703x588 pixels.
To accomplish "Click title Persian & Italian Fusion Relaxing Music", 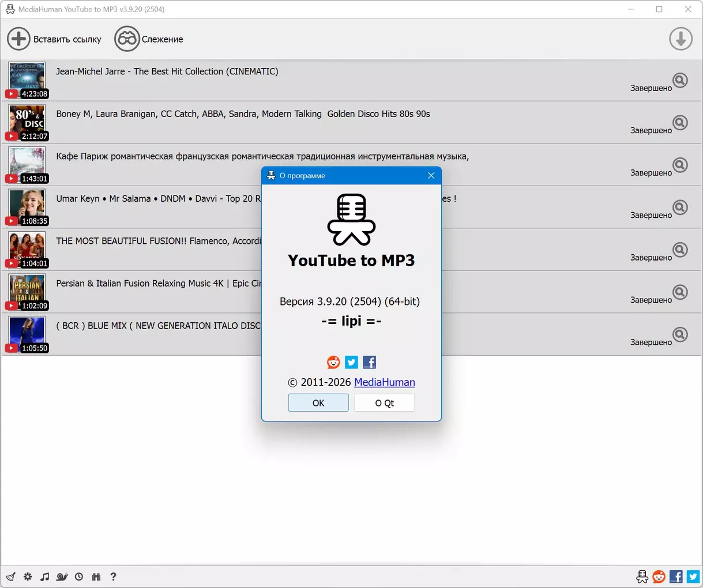I will pos(159,283).
